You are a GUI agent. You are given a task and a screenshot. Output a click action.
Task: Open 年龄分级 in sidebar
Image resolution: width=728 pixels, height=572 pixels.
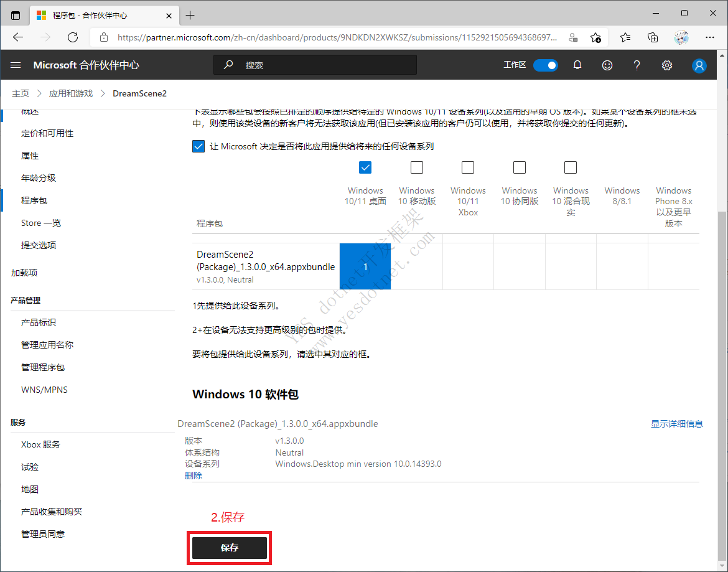[x=39, y=178]
